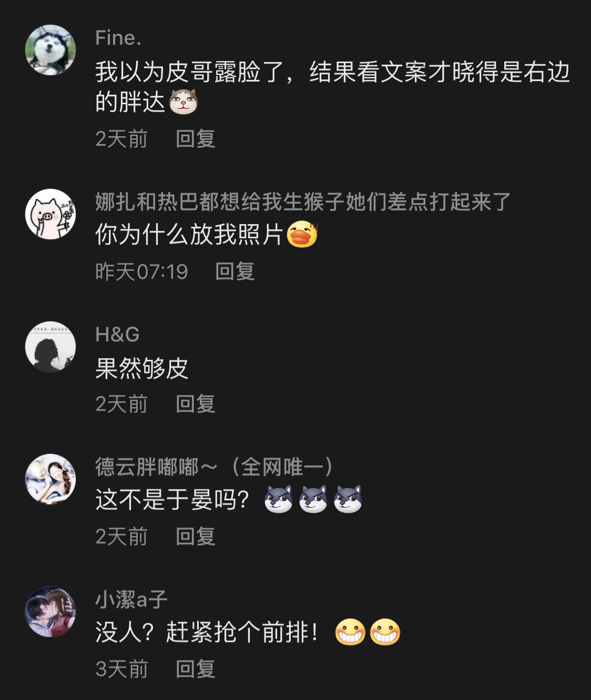Open 小潔a子 couple avatar
Screen dimensions: 591x700
pos(50,612)
